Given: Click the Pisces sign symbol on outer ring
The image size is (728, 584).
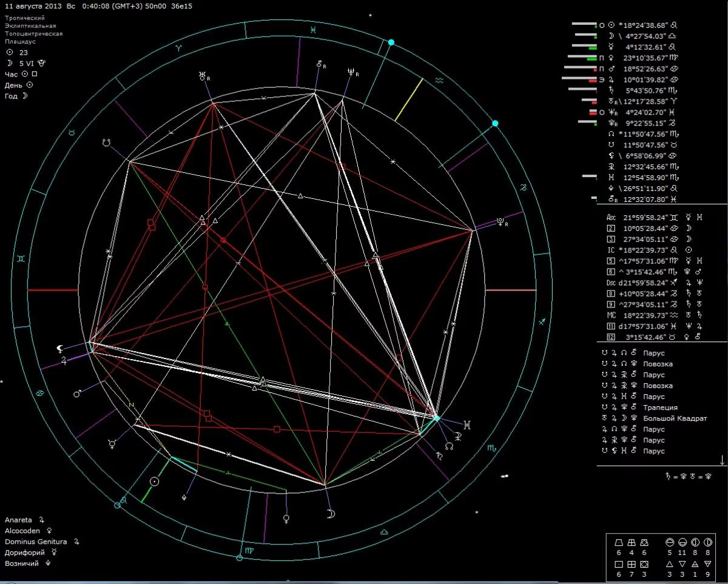Looking at the screenshot, I should [x=313, y=29].
